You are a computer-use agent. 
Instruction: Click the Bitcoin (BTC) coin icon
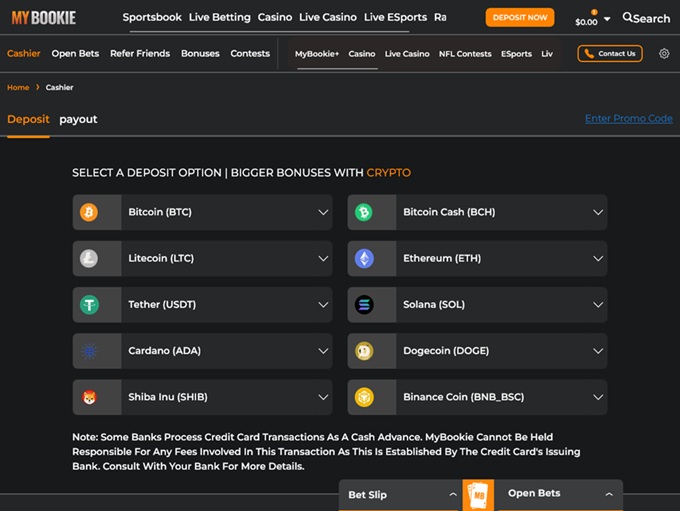(89, 212)
